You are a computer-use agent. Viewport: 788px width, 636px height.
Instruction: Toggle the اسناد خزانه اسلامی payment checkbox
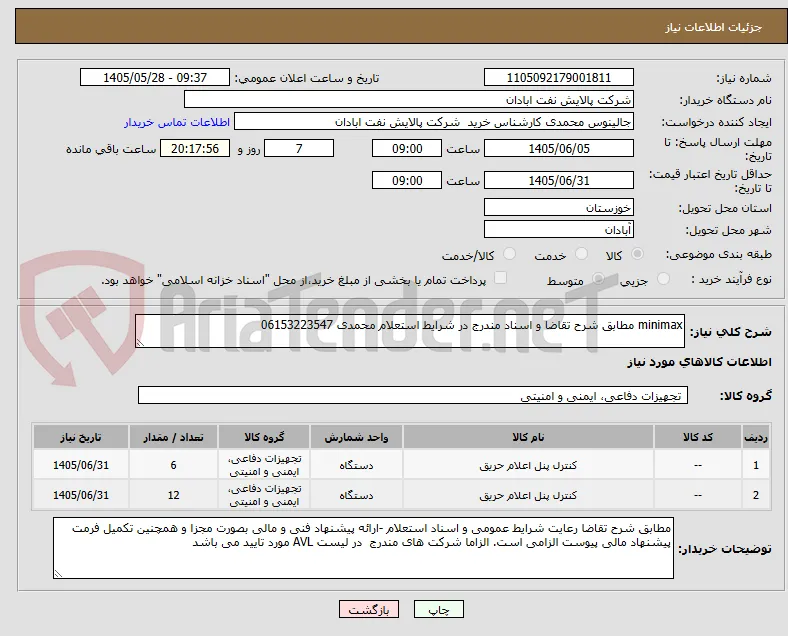pos(501,278)
